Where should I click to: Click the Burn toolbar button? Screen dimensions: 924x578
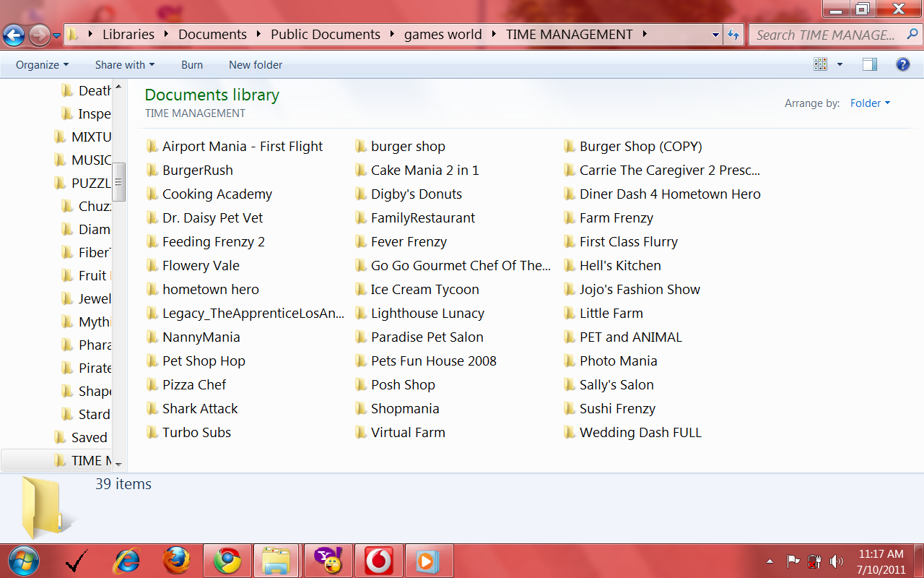pos(192,65)
